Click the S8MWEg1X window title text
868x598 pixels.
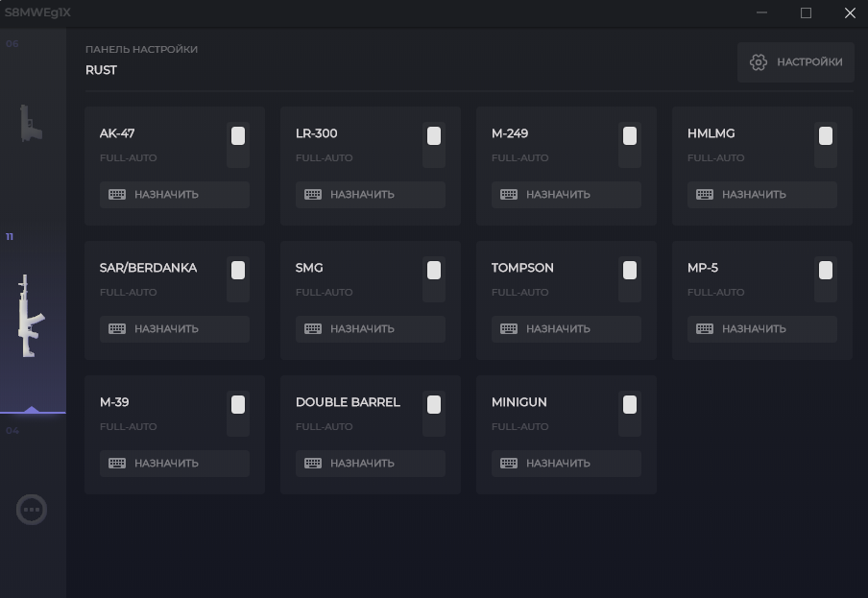click(37, 12)
